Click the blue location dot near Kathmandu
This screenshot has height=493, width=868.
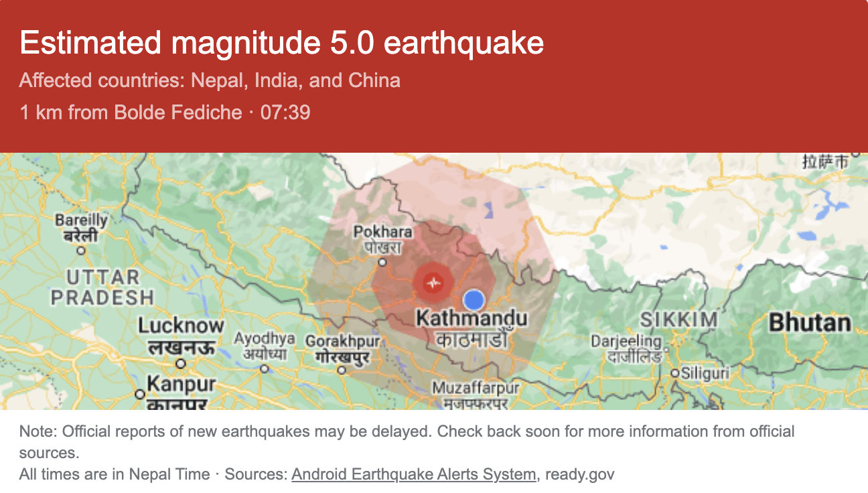(x=474, y=299)
